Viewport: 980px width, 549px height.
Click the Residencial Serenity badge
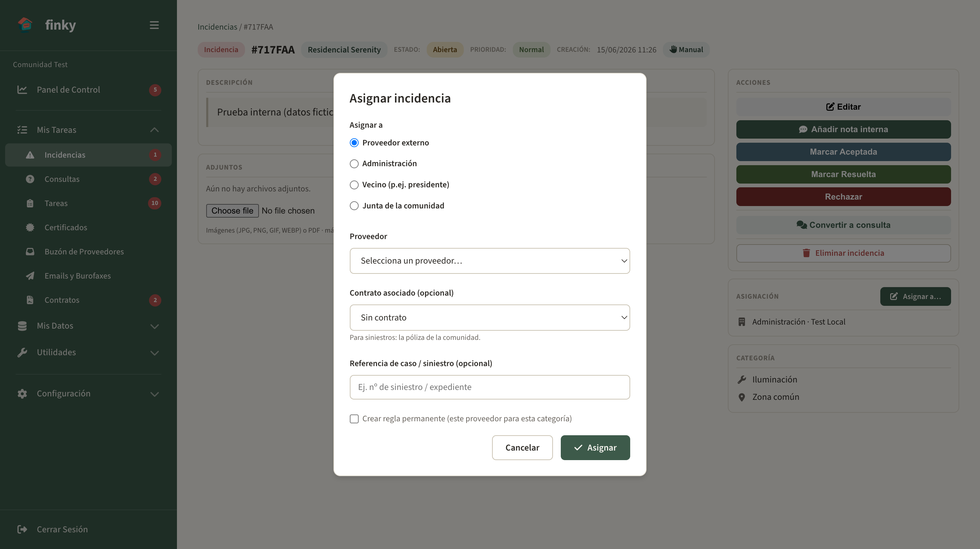tap(344, 50)
